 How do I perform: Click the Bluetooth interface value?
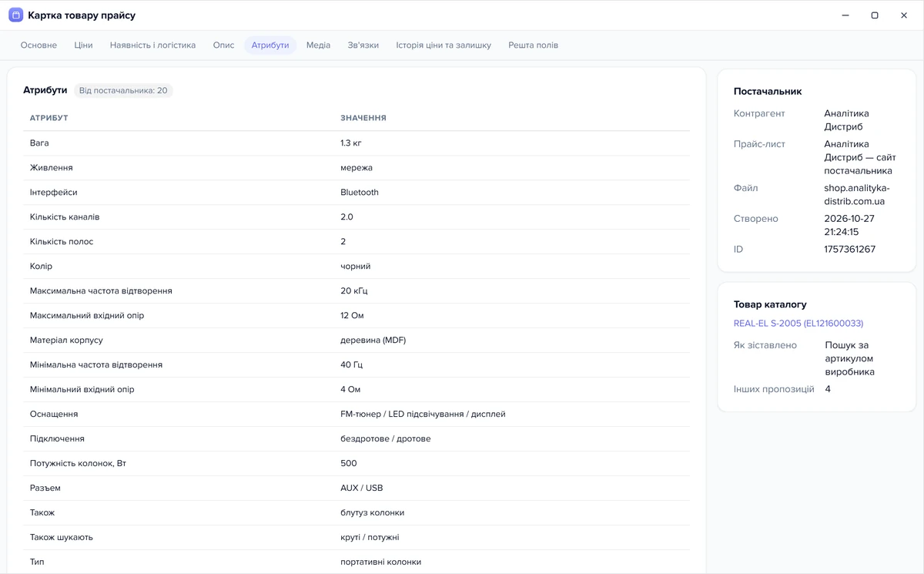tap(360, 193)
